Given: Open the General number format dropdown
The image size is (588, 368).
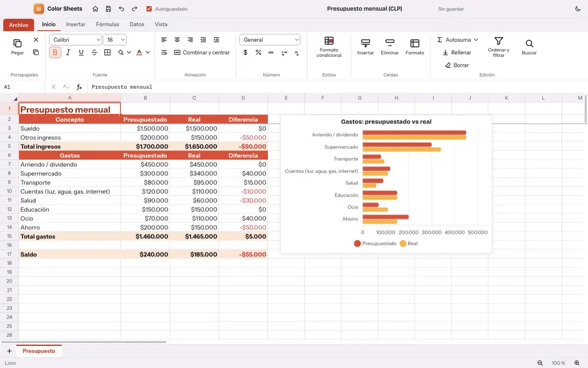Looking at the screenshot, I should [x=270, y=40].
